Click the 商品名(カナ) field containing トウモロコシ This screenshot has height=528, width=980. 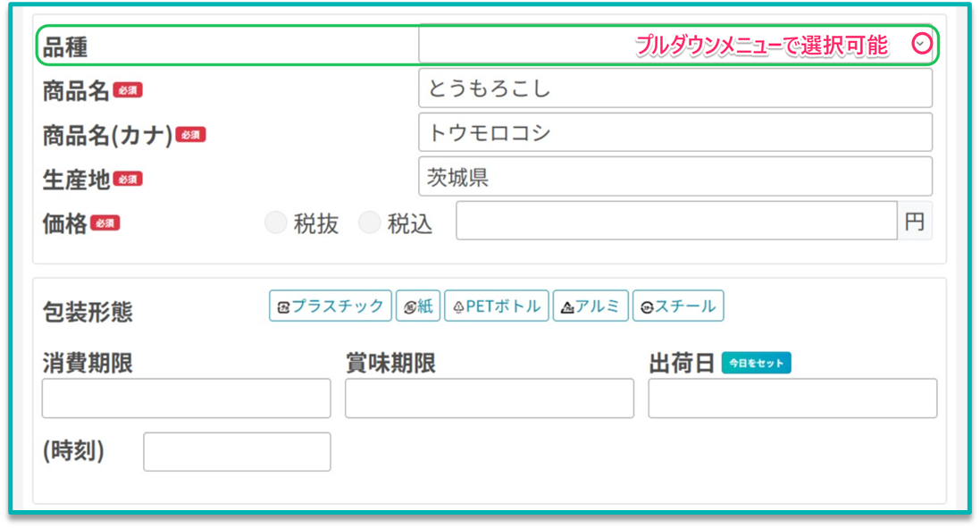[x=674, y=133]
